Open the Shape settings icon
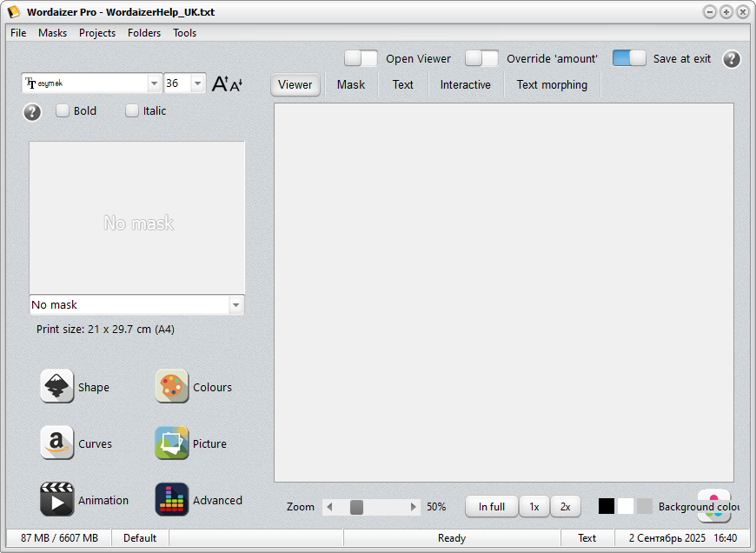Viewport: 756px width, 553px height. (56, 386)
